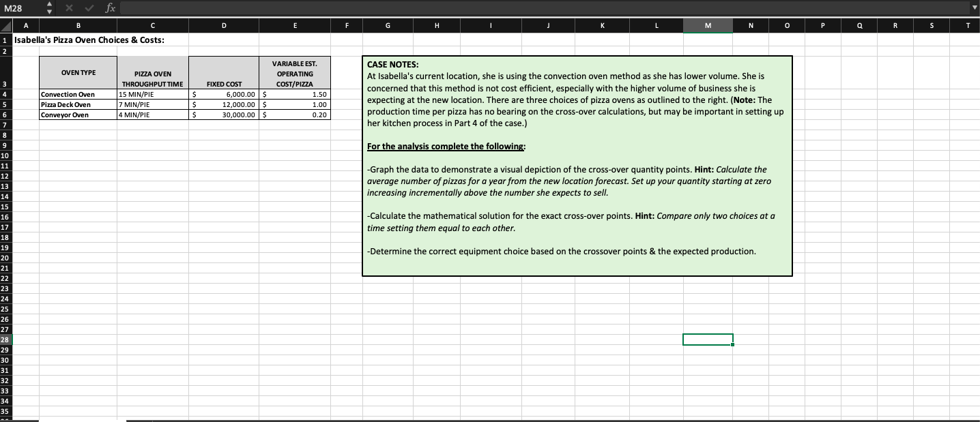The height and width of the screenshot is (422, 980).
Task: Click the Confirm entry checkmark icon
Action: point(91,7)
